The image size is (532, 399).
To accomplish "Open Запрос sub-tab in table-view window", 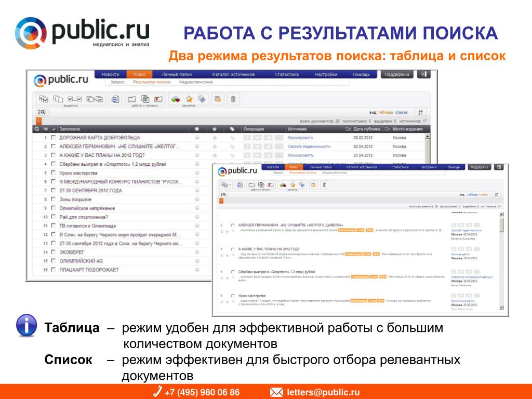I will [x=118, y=82].
